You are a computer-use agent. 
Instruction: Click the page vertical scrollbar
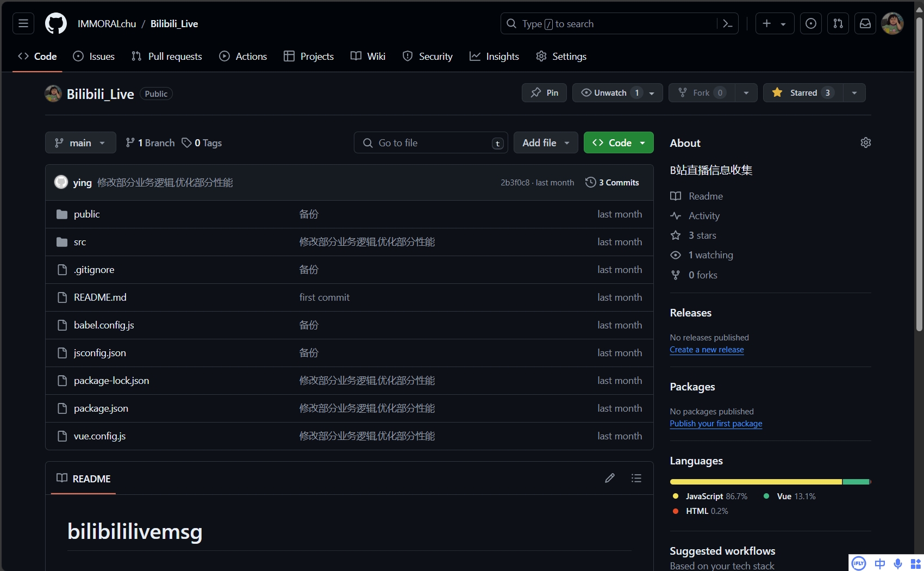pyautogui.click(x=919, y=174)
